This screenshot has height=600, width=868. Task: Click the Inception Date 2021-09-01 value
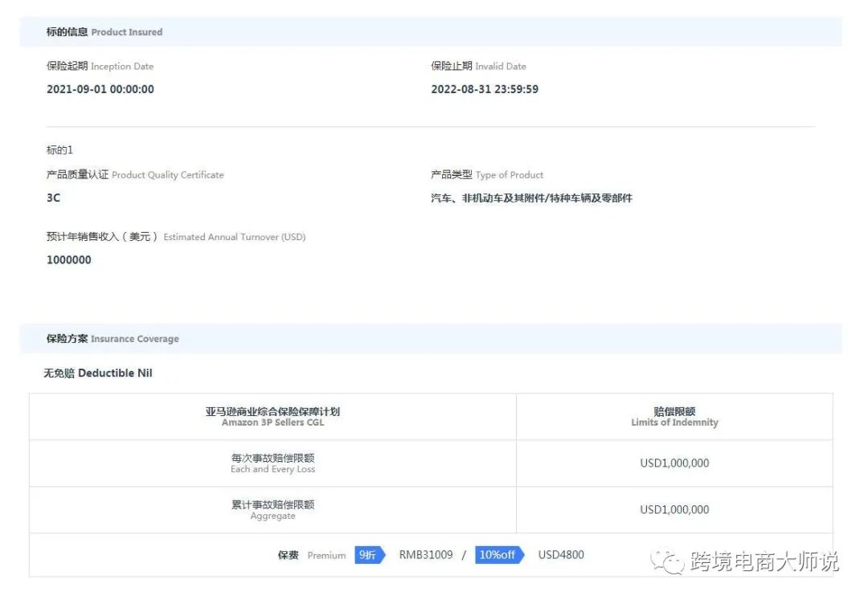pos(102,89)
